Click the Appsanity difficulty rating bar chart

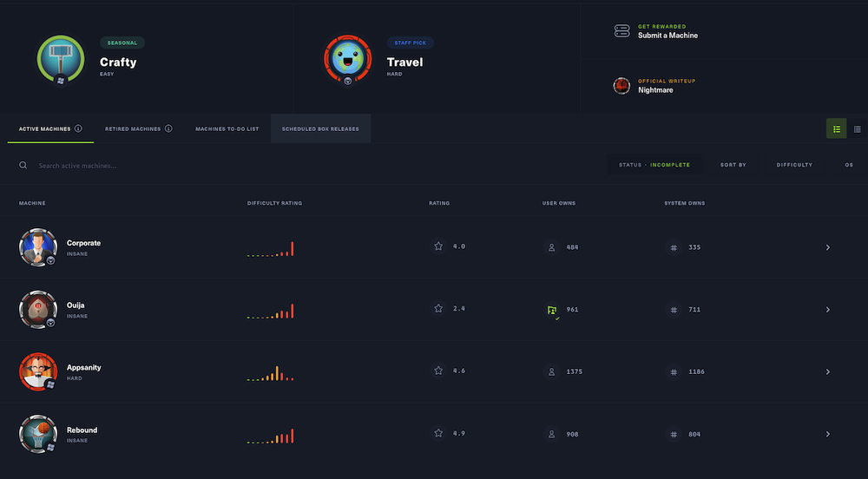pos(270,373)
